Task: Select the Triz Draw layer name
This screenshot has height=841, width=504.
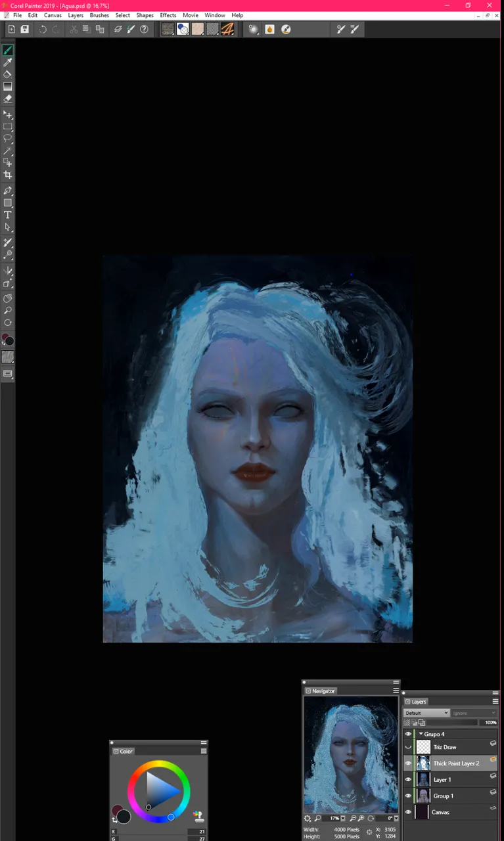Action: [445, 747]
